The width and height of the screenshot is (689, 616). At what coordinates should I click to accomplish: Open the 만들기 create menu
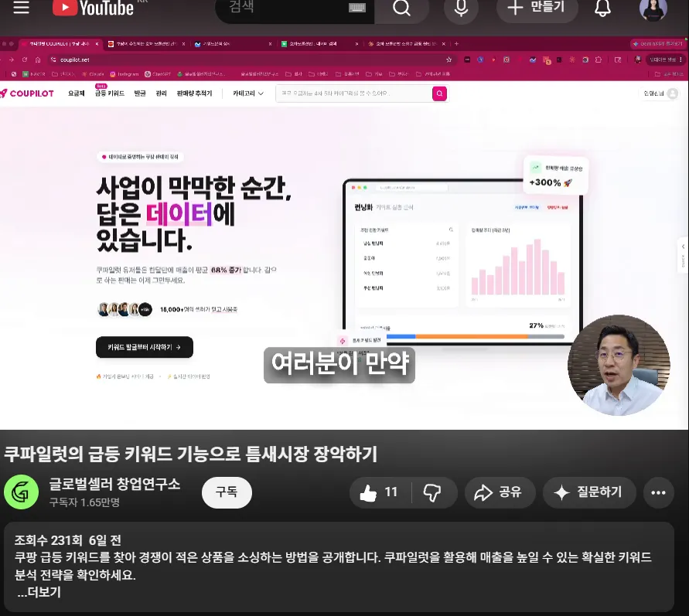[x=537, y=8]
